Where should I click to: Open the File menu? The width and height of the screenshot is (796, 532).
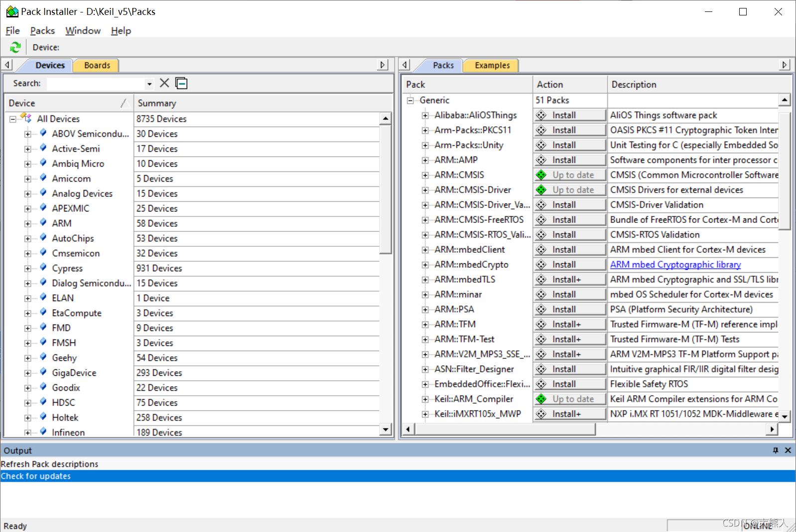[x=12, y=30]
